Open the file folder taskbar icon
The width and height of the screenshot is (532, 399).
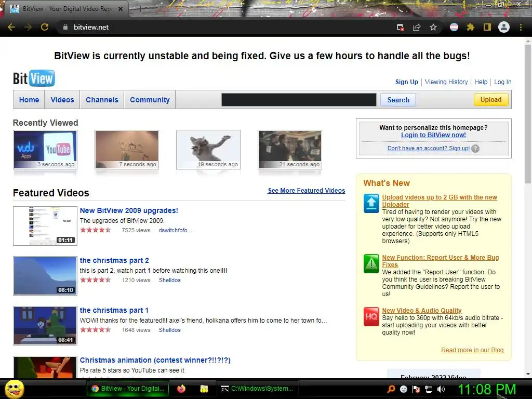point(204,389)
